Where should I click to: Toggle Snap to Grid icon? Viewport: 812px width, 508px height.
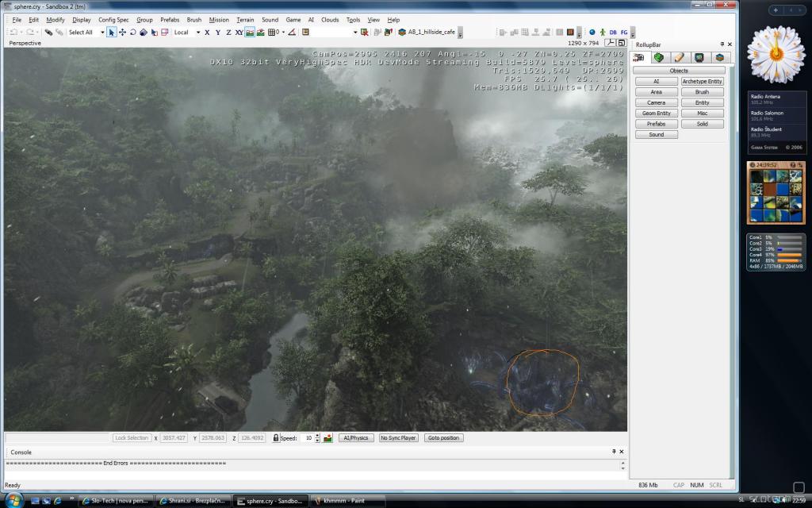point(271,32)
